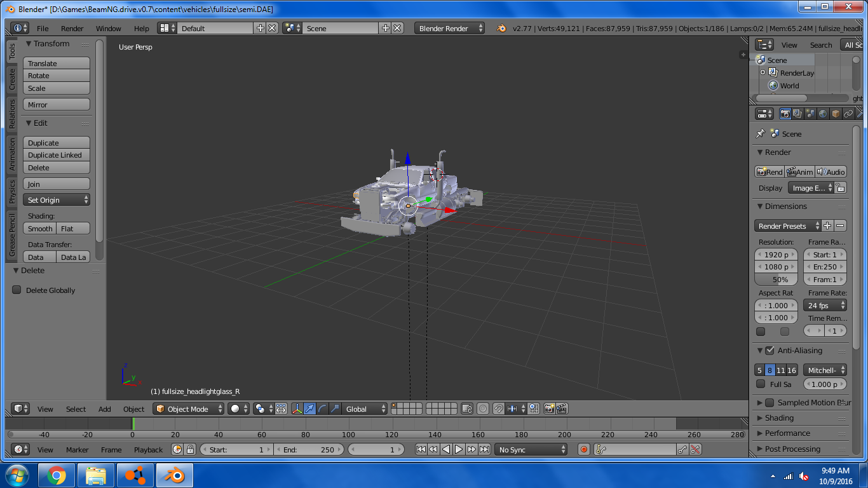868x488 pixels.
Task: Open the Object properties cube tab
Action: pos(836,114)
